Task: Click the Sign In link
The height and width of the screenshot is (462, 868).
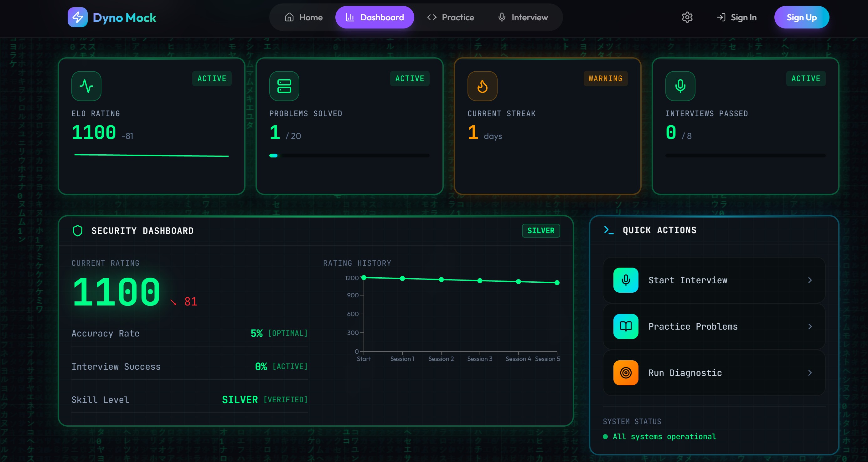Action: 736,17
